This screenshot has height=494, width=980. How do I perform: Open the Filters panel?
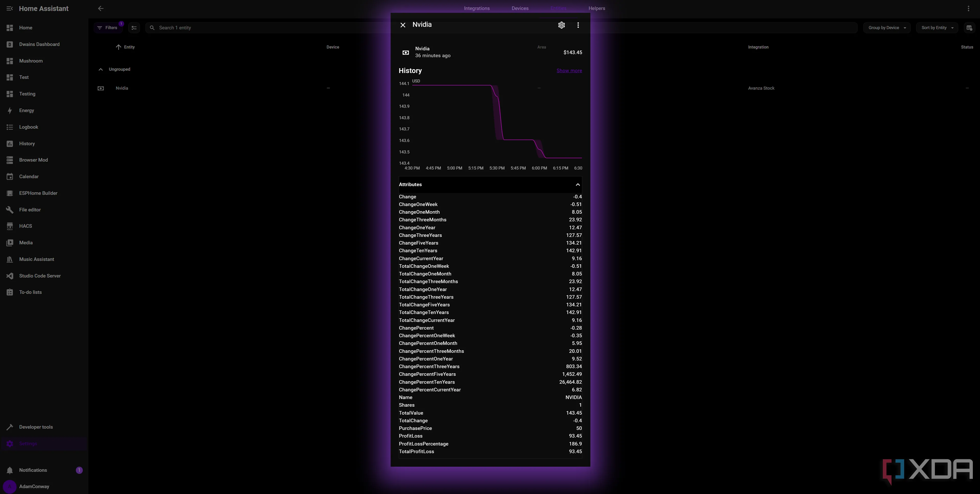pyautogui.click(x=108, y=28)
